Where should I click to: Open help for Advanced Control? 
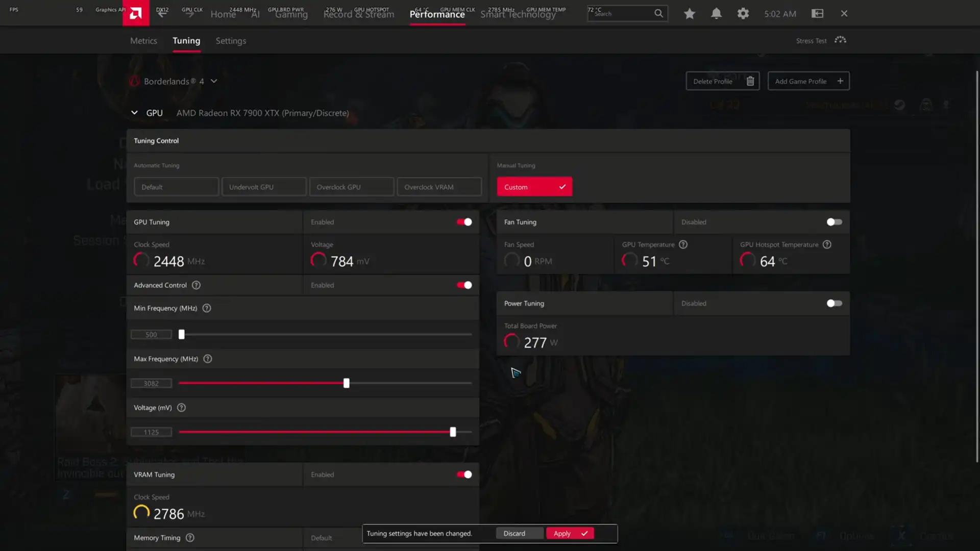196,285
